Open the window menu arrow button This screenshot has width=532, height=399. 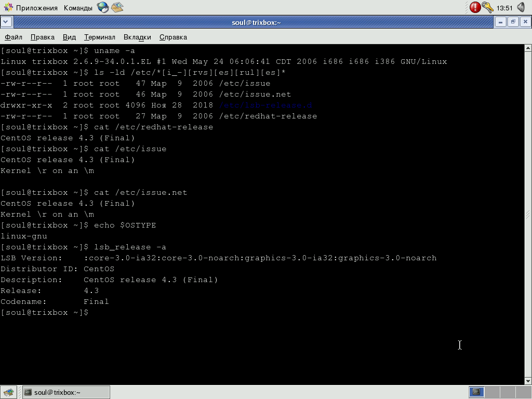point(6,22)
